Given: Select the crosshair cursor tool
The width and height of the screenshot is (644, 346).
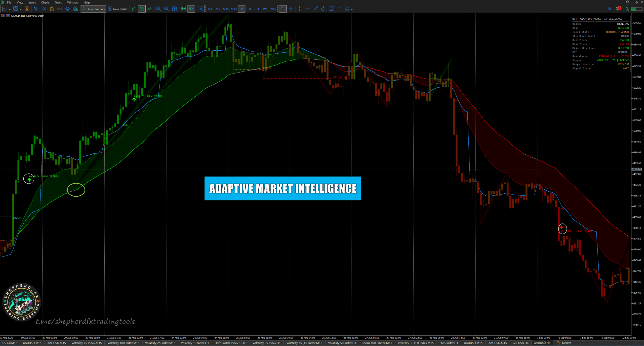Looking at the screenshot, I should (291, 9).
